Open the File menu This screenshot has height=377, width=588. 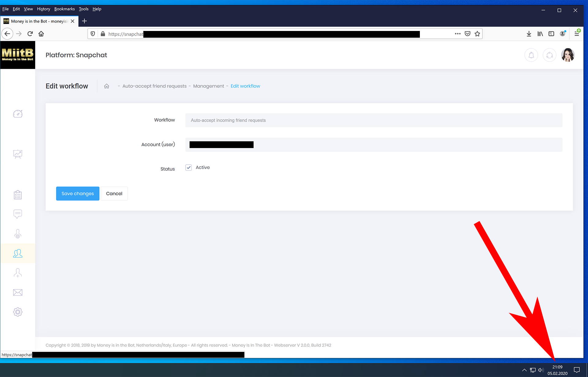click(x=6, y=9)
